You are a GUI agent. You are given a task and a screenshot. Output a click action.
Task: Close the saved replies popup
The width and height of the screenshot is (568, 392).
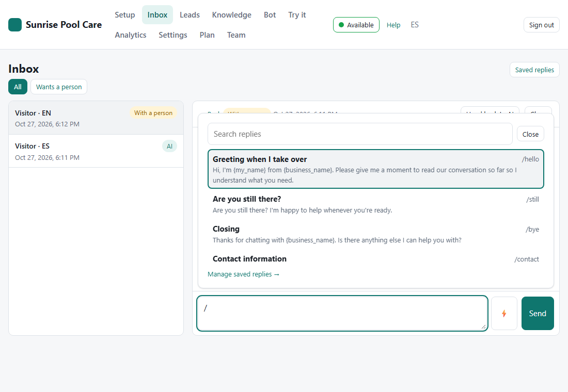(x=530, y=134)
